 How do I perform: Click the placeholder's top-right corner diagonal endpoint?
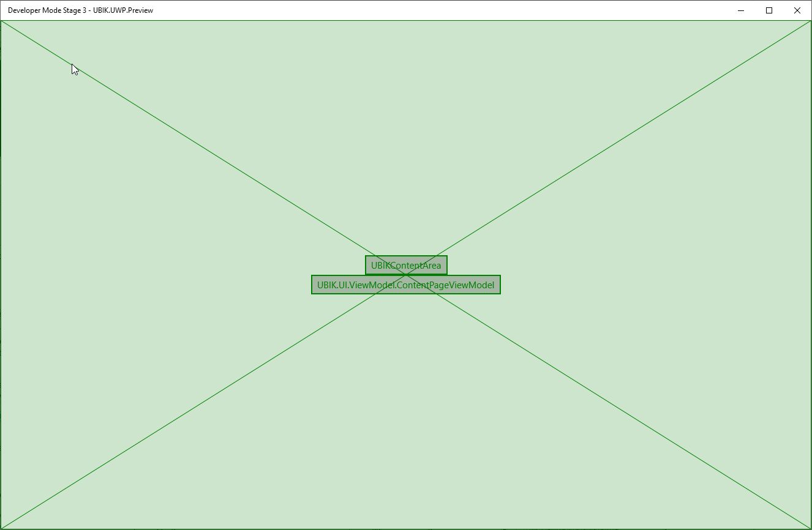click(810, 22)
